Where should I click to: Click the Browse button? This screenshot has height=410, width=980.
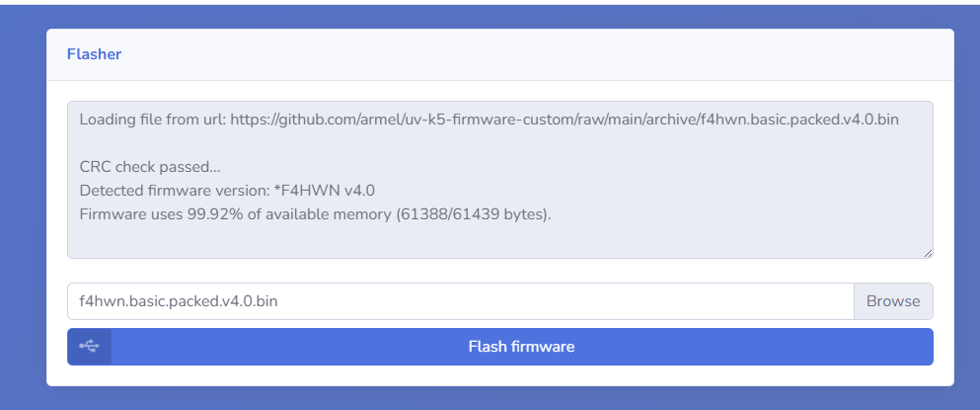(x=892, y=301)
